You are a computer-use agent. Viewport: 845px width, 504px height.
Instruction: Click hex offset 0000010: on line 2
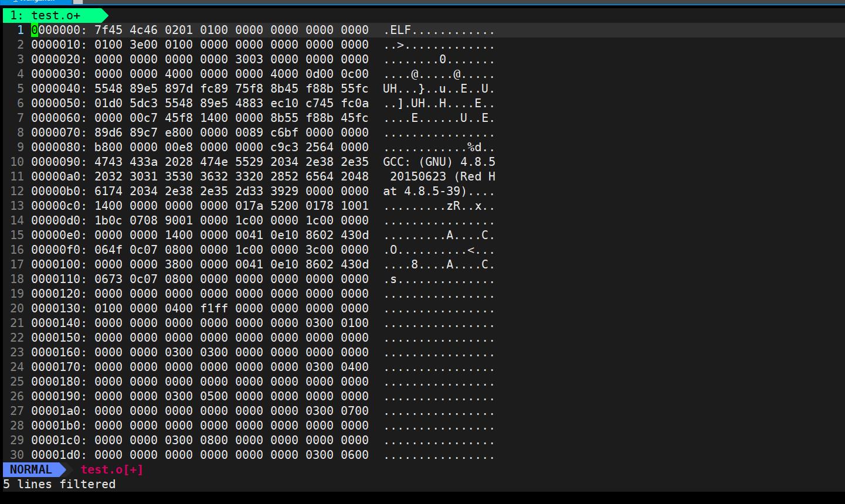coord(59,45)
